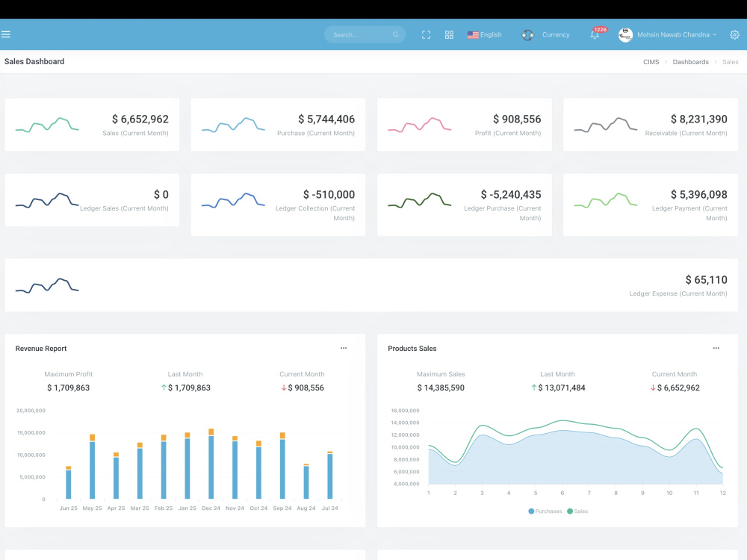
Task: Click the May 25 revenue bar
Action: click(x=93, y=467)
